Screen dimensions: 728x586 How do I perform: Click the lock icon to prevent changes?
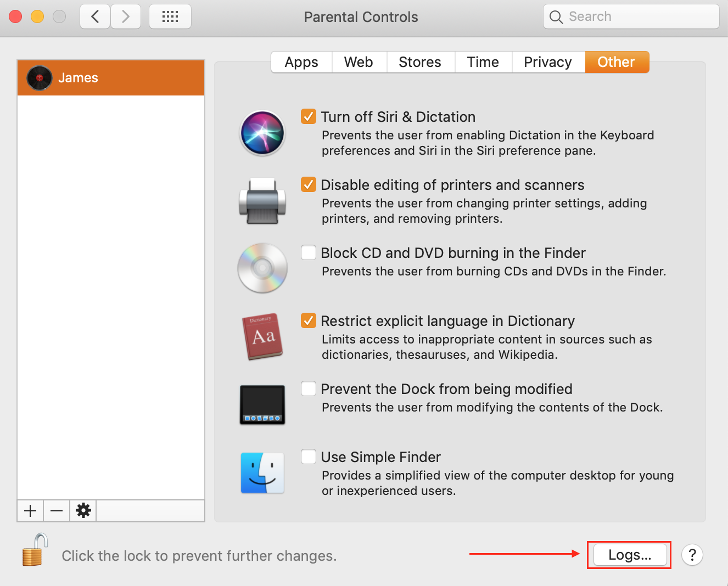[35, 550]
